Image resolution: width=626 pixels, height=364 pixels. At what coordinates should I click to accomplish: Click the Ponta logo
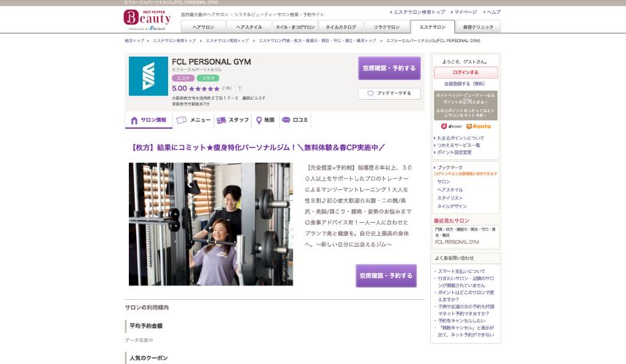click(478, 126)
